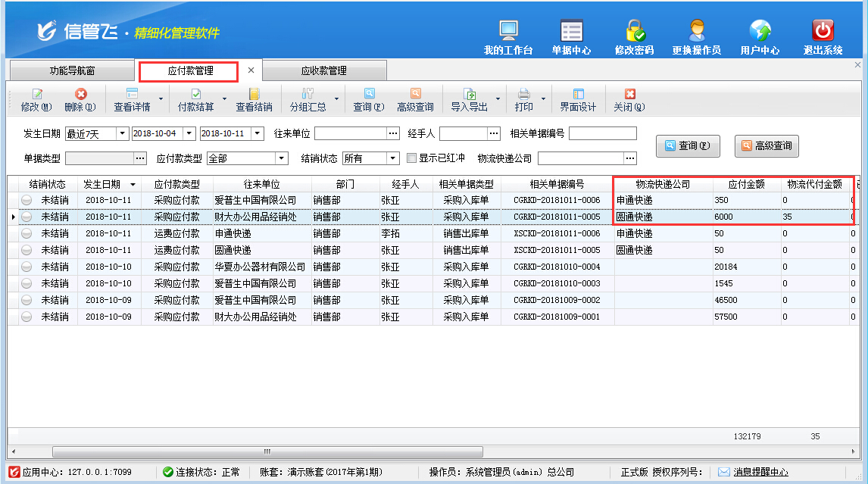
Task: Switch to the 功能导航窗 tab
Action: [x=72, y=70]
